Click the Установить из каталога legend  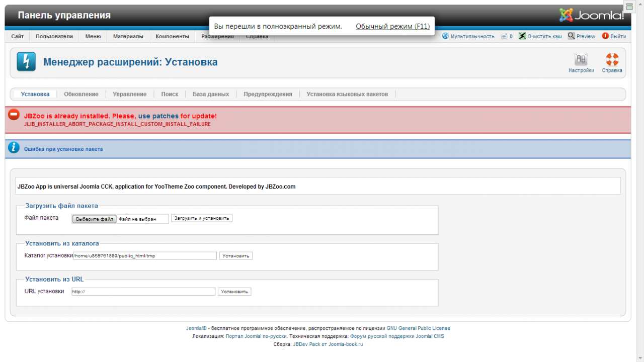coord(62,243)
